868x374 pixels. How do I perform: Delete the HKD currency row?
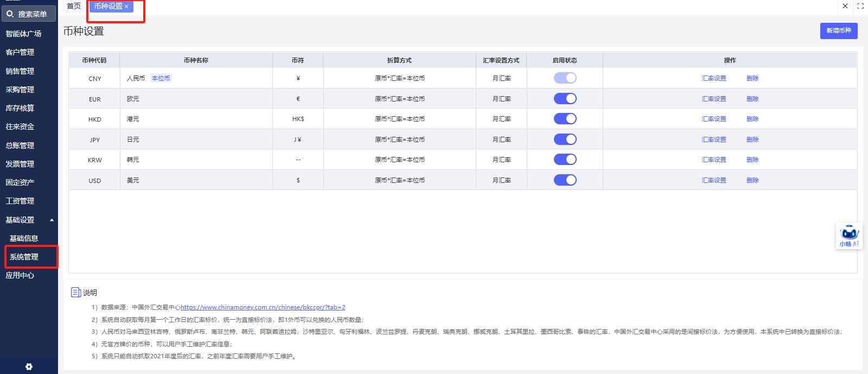(752, 119)
